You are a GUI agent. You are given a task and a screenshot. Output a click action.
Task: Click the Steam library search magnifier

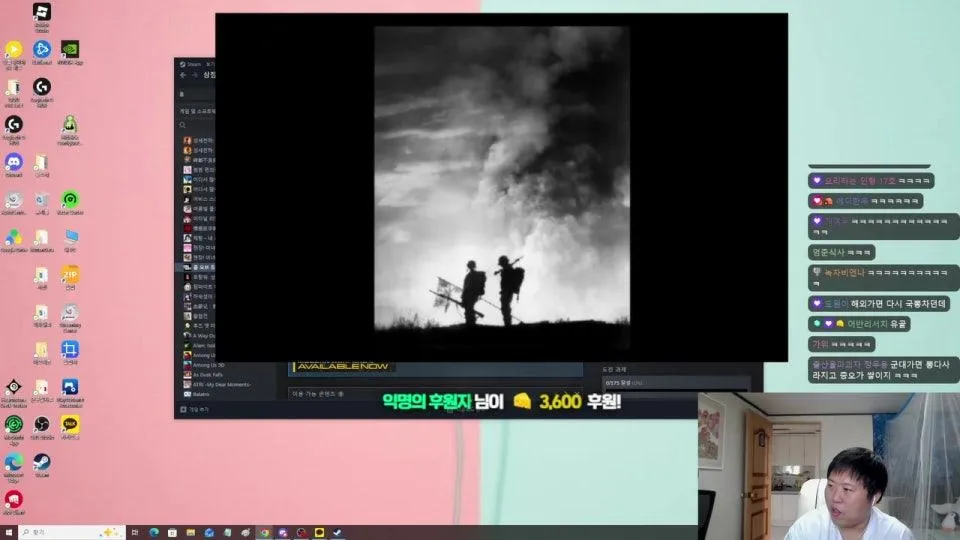[182, 126]
